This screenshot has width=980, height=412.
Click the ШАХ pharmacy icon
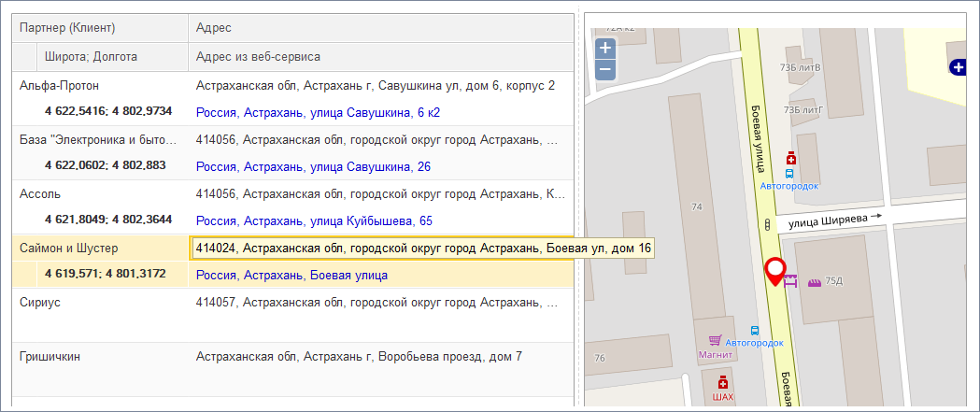pyautogui.click(x=723, y=381)
